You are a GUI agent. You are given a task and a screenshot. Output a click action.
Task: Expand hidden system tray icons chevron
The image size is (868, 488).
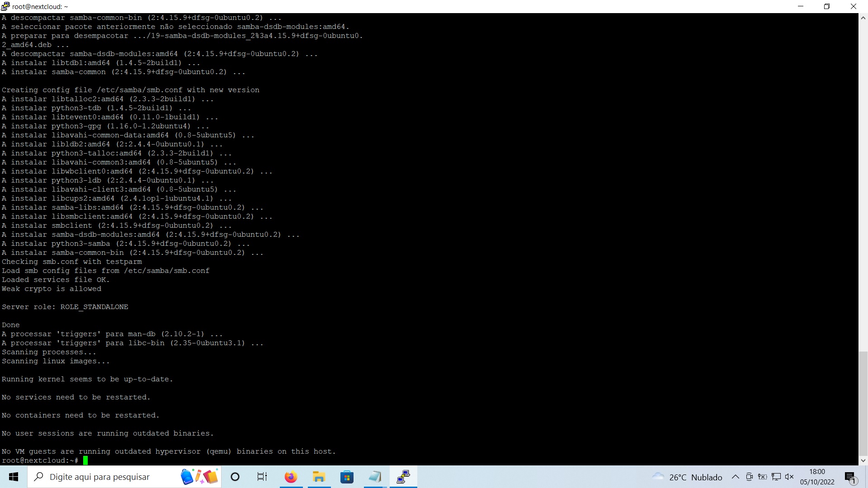coord(736,477)
